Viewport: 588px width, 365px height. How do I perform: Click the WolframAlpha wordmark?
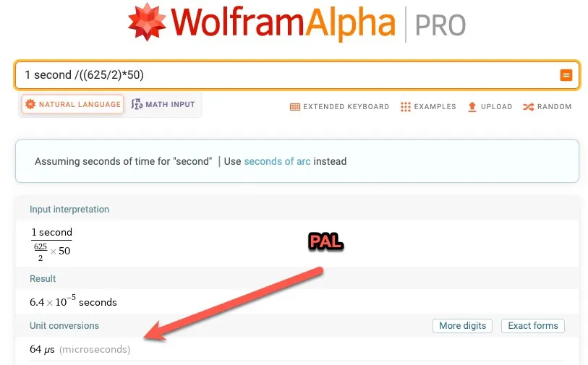point(283,22)
